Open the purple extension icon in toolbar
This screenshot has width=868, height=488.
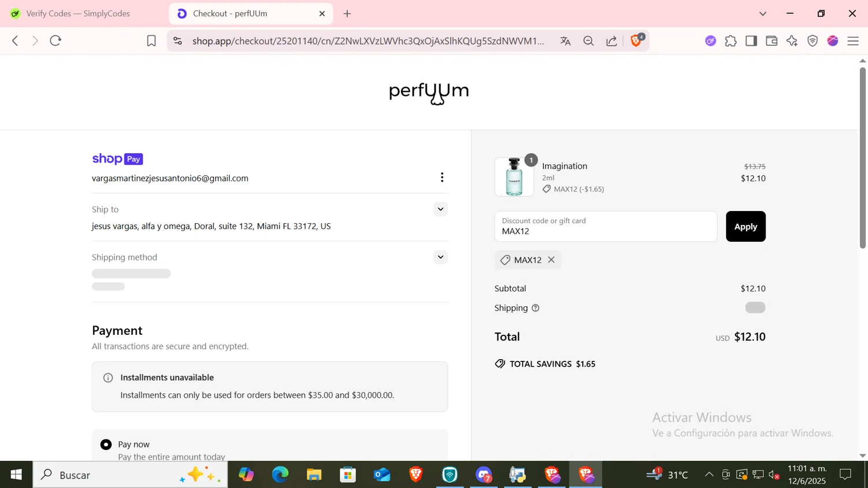pos(711,41)
